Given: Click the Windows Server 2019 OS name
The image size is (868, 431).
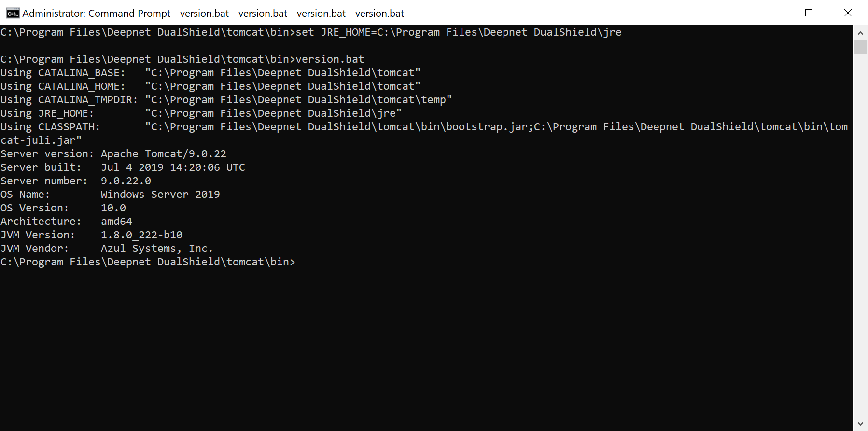Looking at the screenshot, I should coord(160,195).
